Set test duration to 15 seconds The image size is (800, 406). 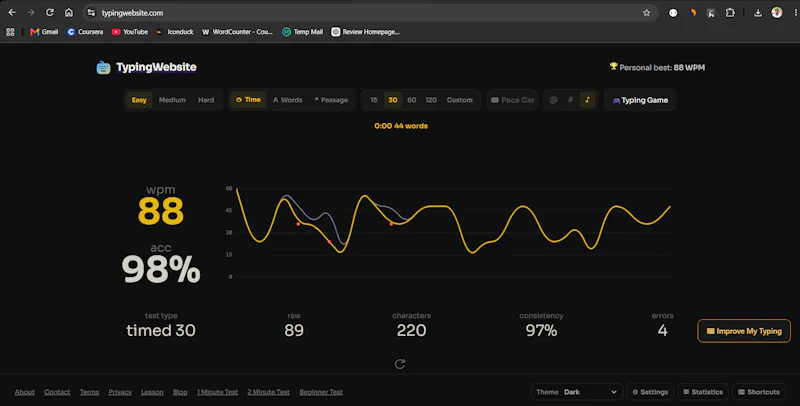coord(374,100)
